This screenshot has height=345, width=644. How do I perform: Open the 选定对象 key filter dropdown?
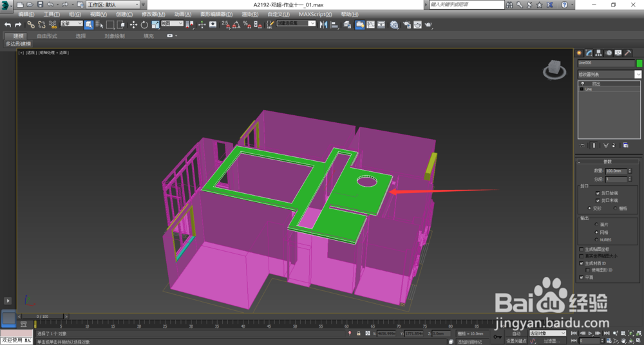click(547, 333)
